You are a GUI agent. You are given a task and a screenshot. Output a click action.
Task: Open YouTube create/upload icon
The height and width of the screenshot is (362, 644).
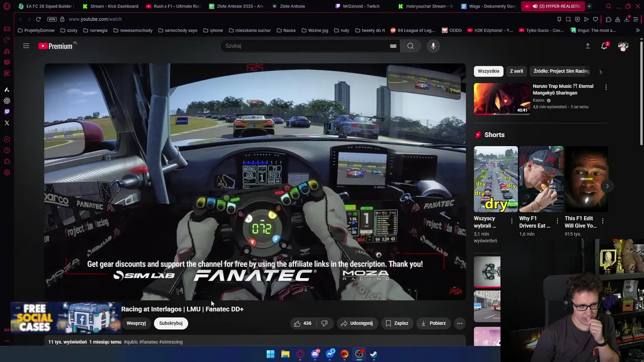click(x=588, y=46)
